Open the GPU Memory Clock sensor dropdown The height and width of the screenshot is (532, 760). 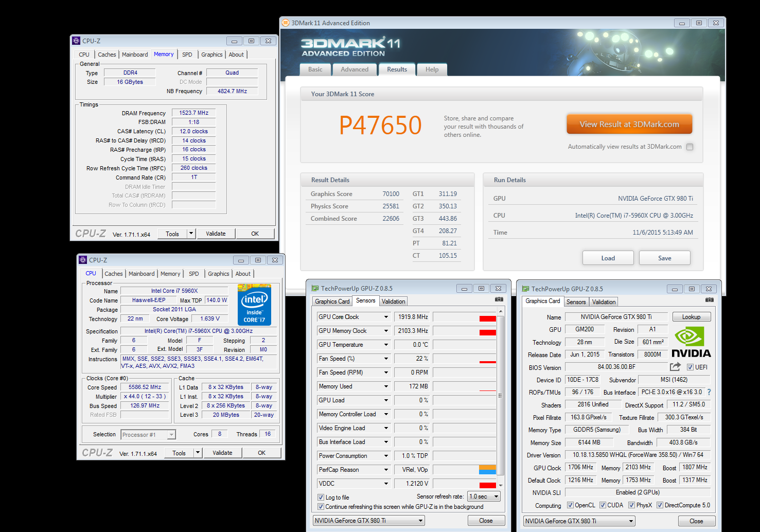(386, 331)
